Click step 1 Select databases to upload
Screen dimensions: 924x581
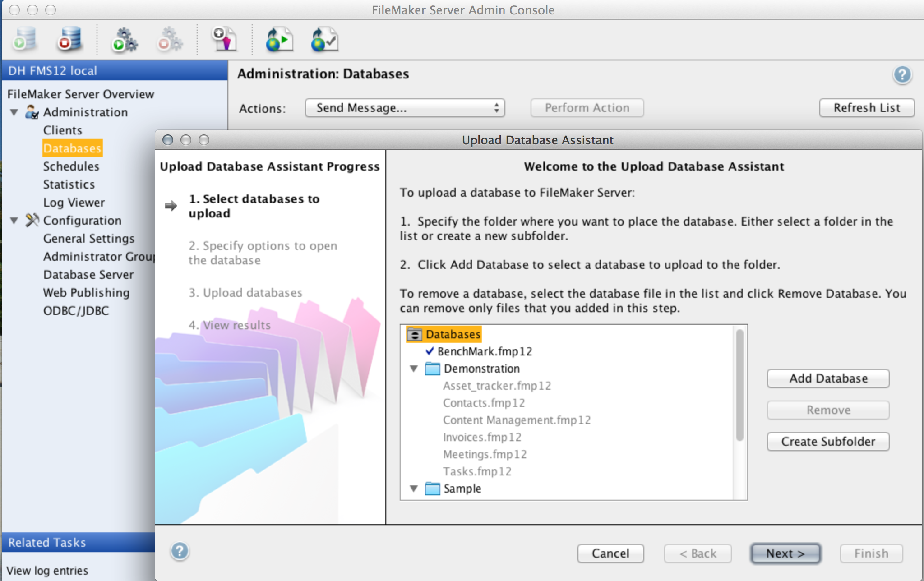(254, 206)
